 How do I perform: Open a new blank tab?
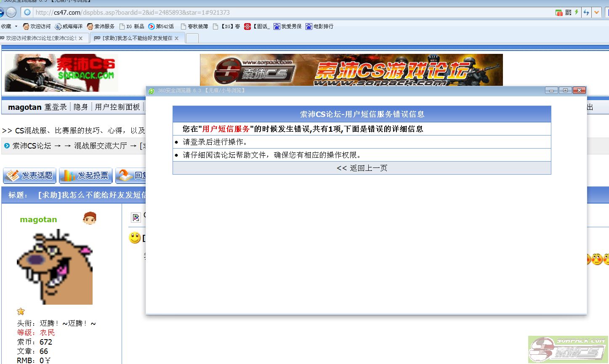tap(192, 38)
